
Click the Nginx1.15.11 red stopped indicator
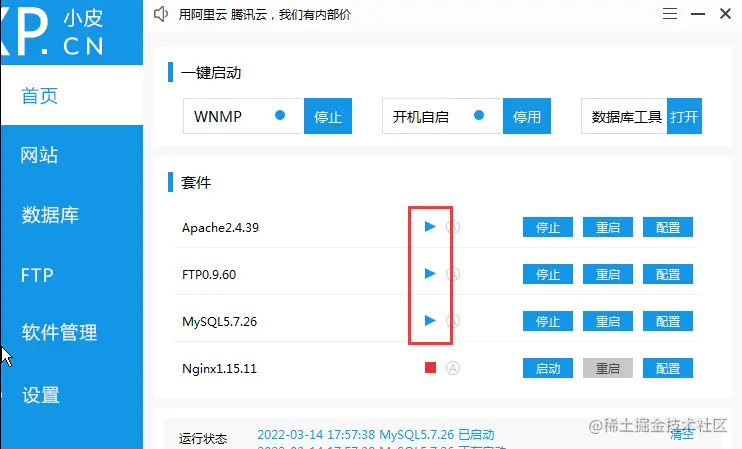pyautogui.click(x=430, y=368)
